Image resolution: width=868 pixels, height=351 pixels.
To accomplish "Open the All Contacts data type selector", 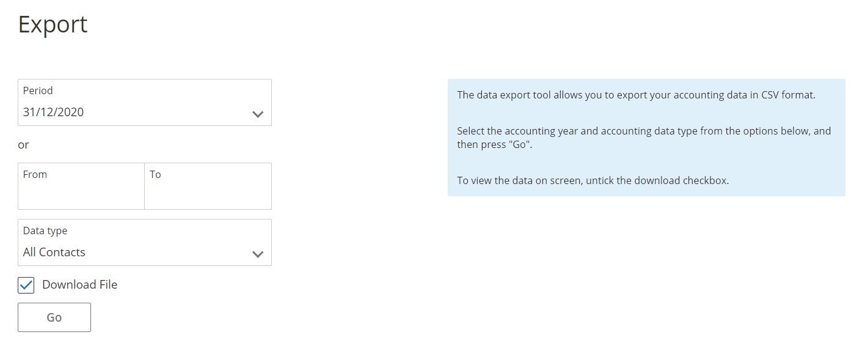I will (145, 242).
